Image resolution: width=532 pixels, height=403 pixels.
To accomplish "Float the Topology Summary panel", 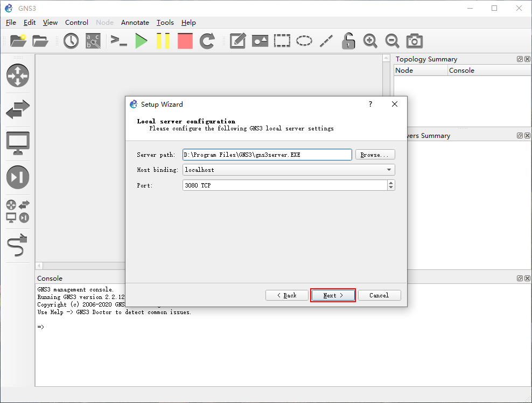I will (x=520, y=59).
